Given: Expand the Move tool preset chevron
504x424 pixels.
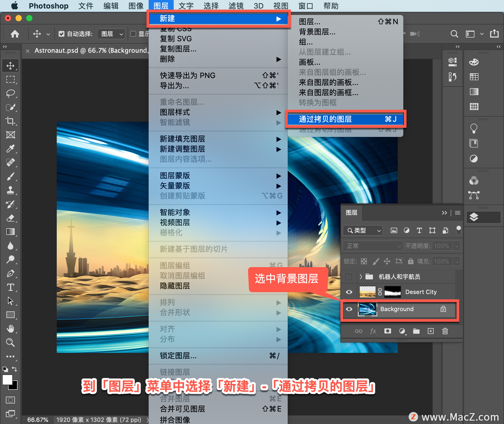Looking at the screenshot, I should (x=48, y=34).
